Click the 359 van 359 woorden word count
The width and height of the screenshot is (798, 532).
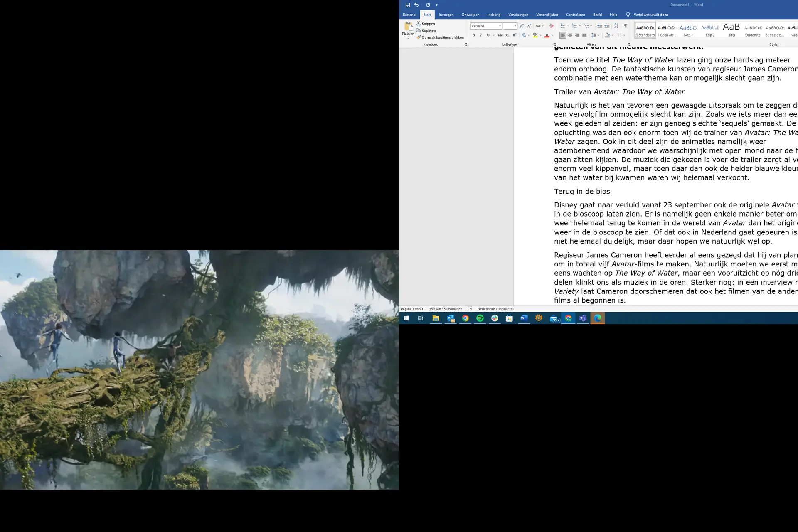pyautogui.click(x=446, y=309)
